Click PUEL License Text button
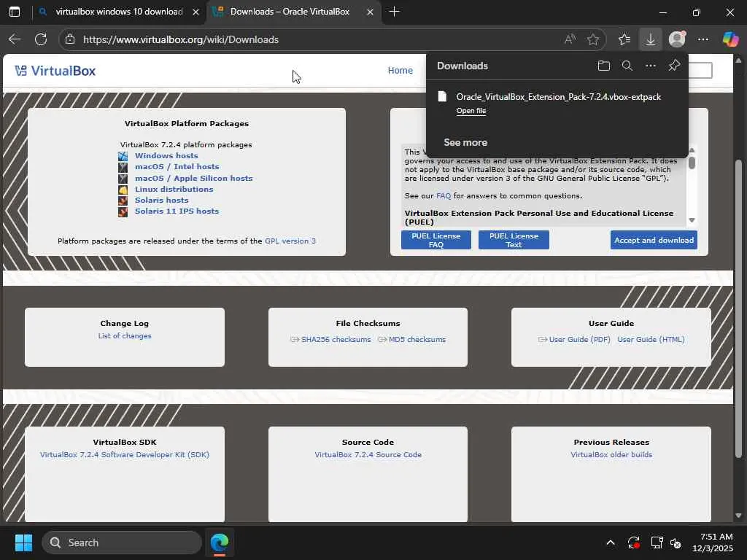747x560 pixels. click(514, 240)
